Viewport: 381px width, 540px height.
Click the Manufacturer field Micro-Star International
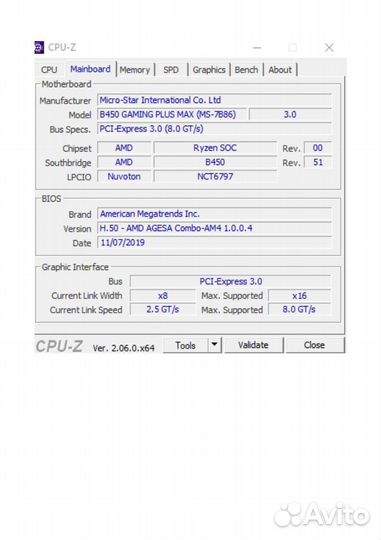point(214,100)
